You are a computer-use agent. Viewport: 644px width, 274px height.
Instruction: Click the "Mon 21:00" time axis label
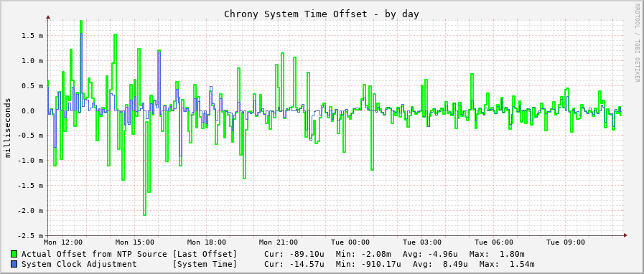coord(278,242)
